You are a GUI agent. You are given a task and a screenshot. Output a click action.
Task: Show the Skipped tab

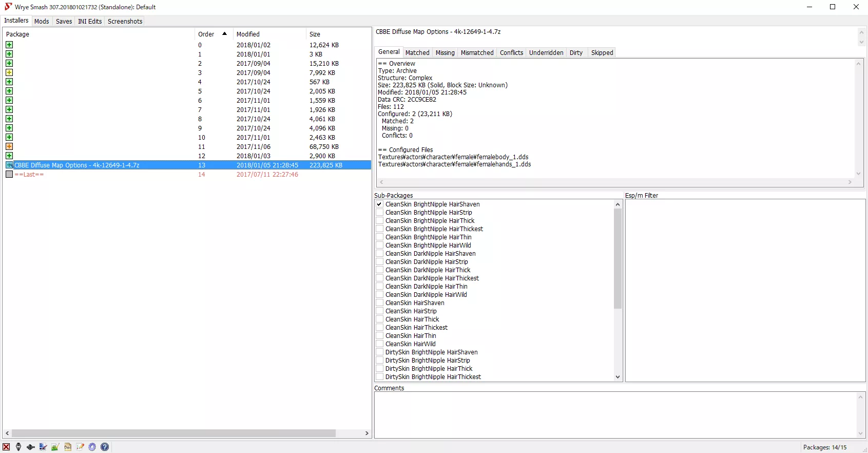point(602,52)
